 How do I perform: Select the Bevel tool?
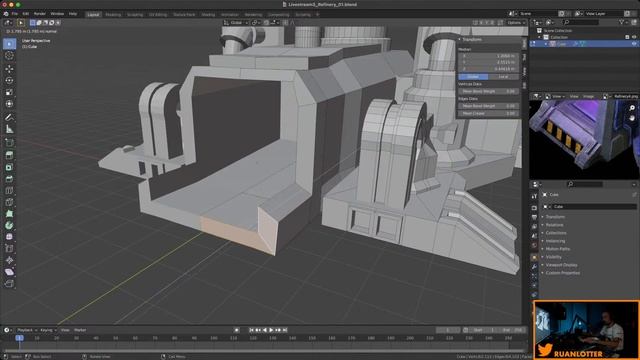9,179
